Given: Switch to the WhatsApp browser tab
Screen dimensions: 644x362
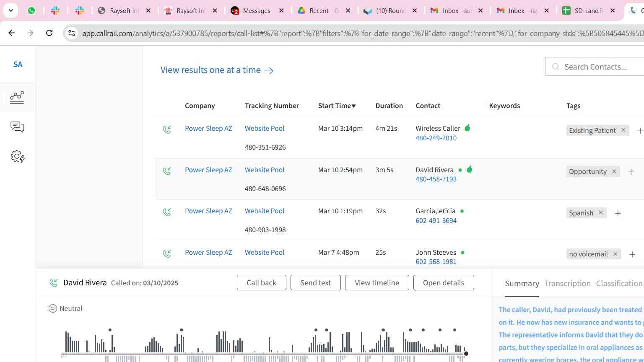Looking at the screenshot, I should (x=31, y=10).
